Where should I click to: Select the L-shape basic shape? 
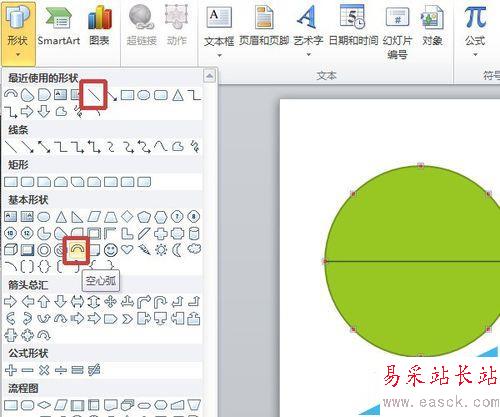coord(127,233)
